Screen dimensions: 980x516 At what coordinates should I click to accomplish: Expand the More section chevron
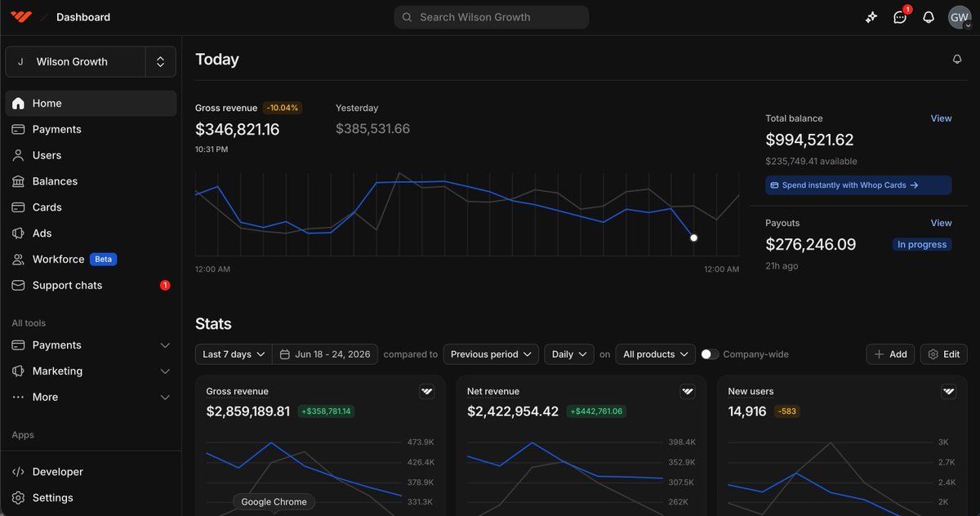click(165, 398)
